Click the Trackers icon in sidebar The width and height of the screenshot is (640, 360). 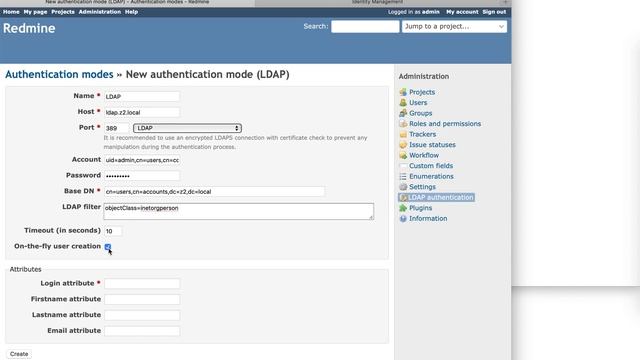(x=403, y=134)
